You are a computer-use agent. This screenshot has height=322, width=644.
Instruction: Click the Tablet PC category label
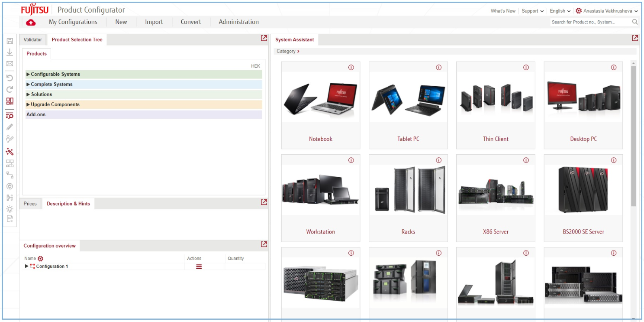408,139
